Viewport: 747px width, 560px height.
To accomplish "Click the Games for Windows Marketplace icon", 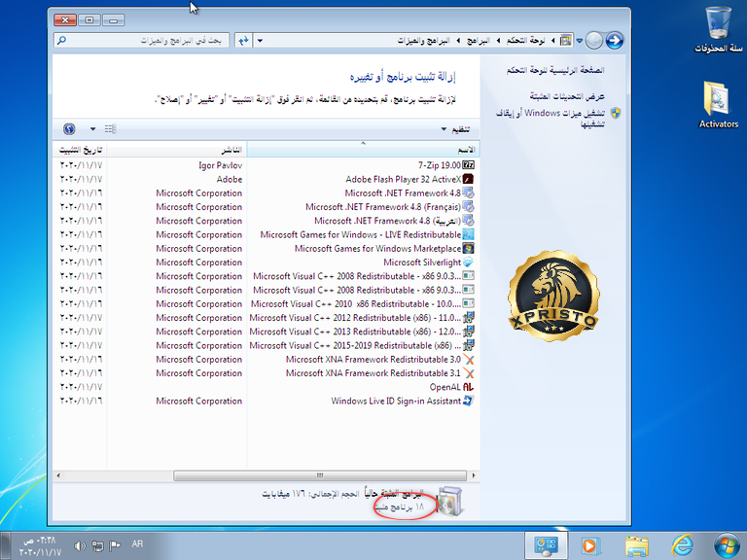I will 468,248.
